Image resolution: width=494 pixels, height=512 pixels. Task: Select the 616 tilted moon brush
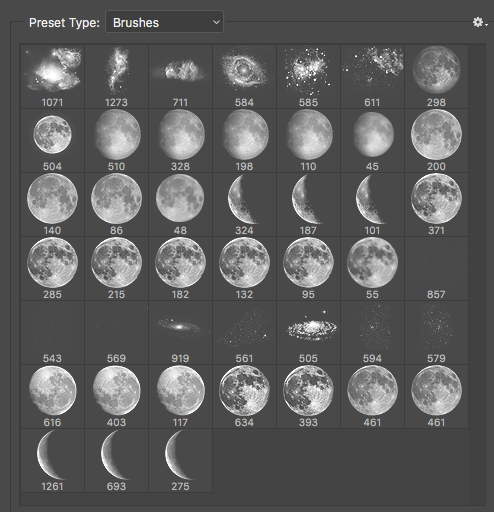click(53, 396)
